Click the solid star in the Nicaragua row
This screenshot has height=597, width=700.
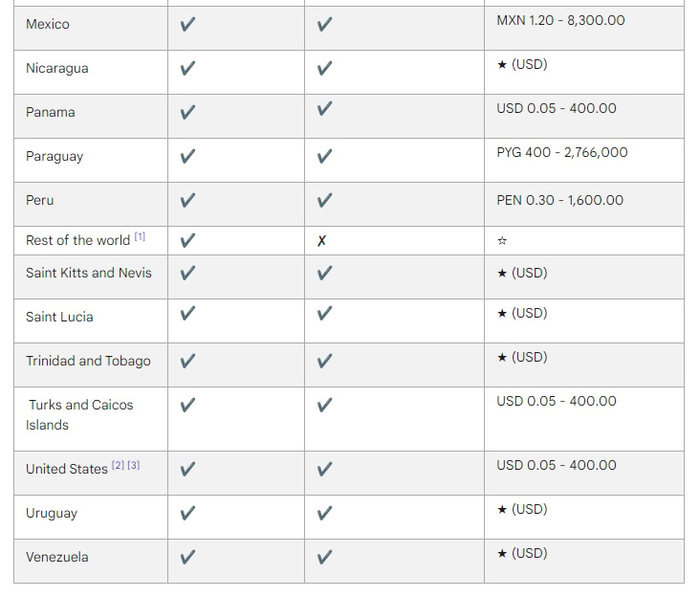click(502, 65)
